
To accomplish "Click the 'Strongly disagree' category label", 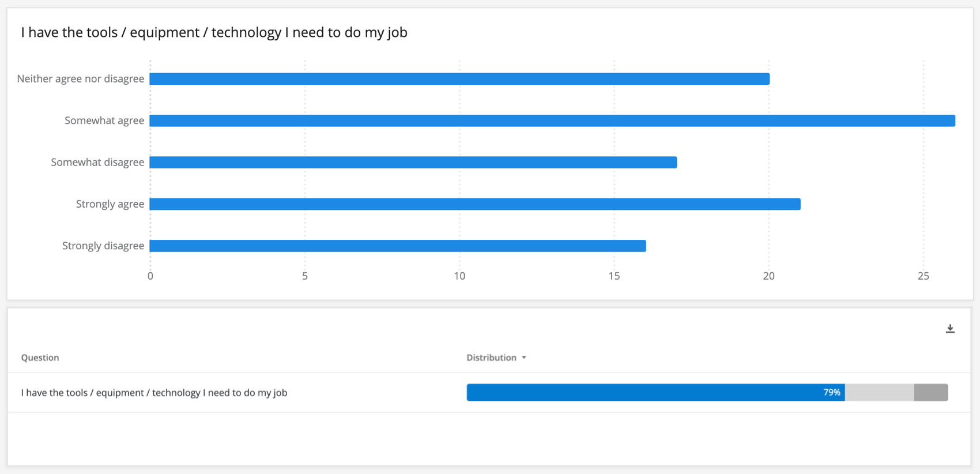I will tap(103, 245).
